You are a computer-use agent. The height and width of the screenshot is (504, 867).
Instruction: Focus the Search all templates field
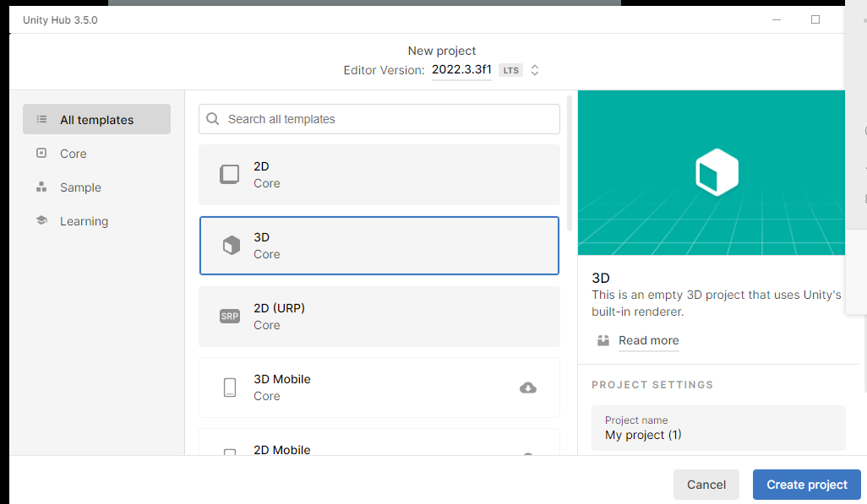(x=379, y=119)
